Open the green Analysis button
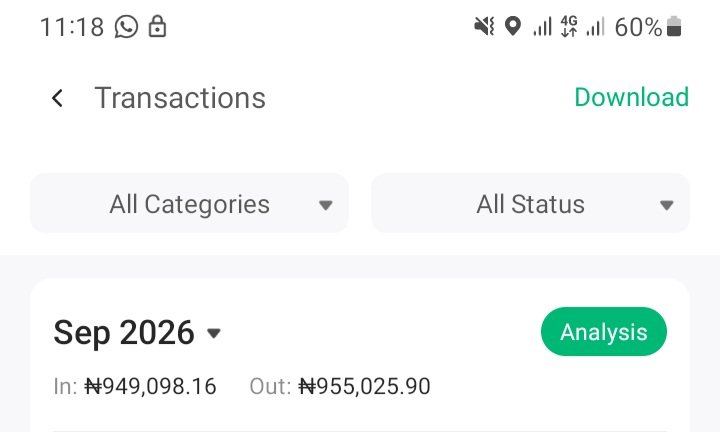 point(604,331)
